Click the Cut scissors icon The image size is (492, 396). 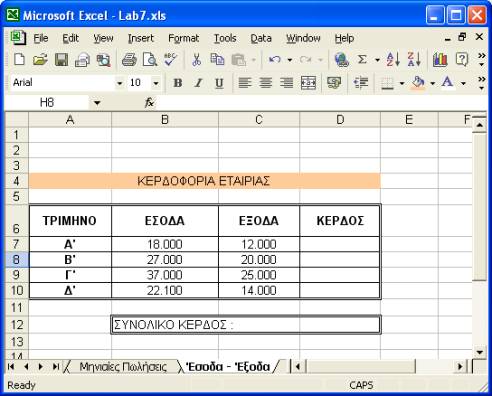point(196,60)
